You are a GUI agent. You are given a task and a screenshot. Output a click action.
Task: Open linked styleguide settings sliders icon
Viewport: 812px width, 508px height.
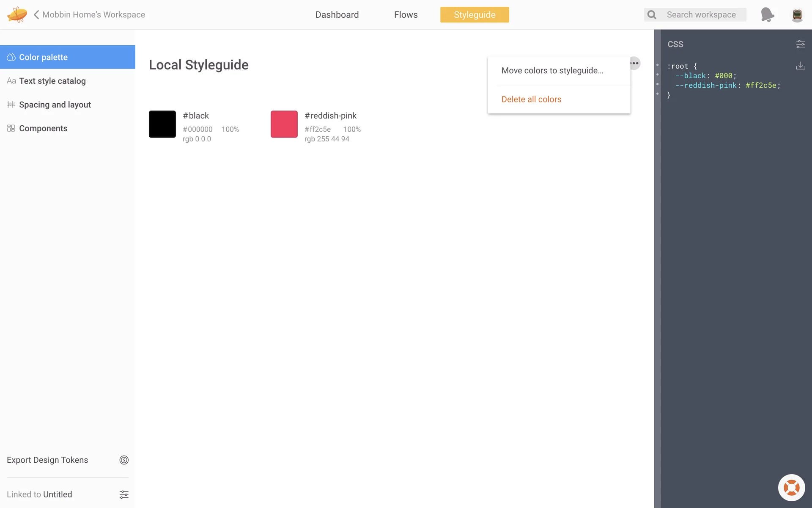tap(124, 494)
